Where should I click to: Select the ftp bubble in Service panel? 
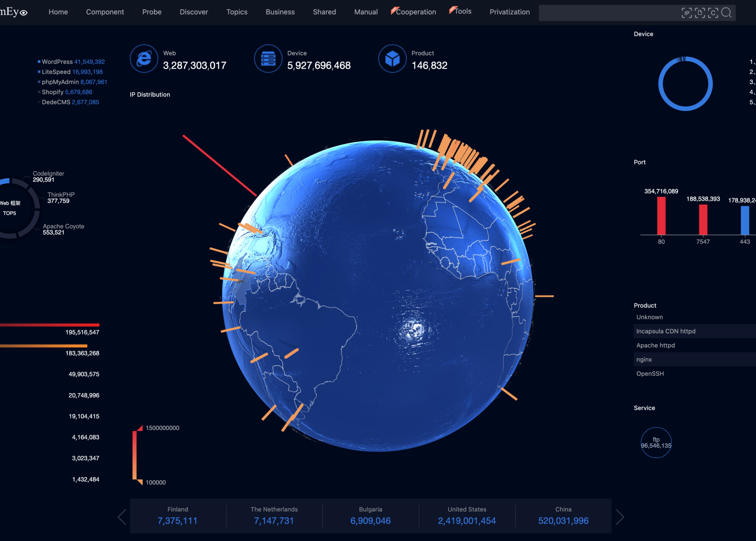point(656,442)
